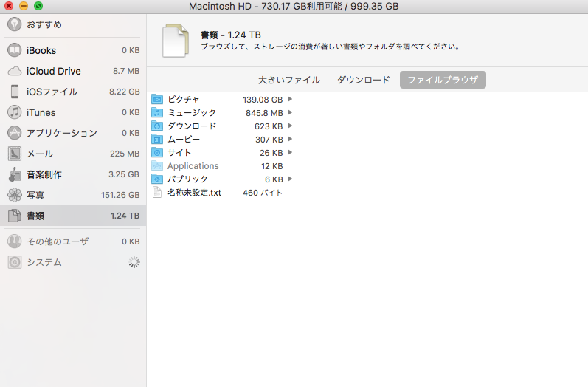Select the iBooks sidebar icon

point(14,50)
